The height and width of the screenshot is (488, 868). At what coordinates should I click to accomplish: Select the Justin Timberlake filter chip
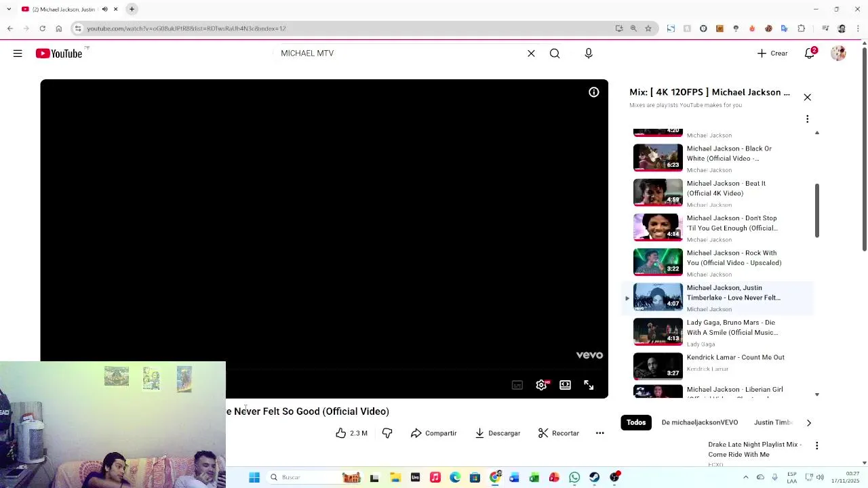[x=774, y=423]
